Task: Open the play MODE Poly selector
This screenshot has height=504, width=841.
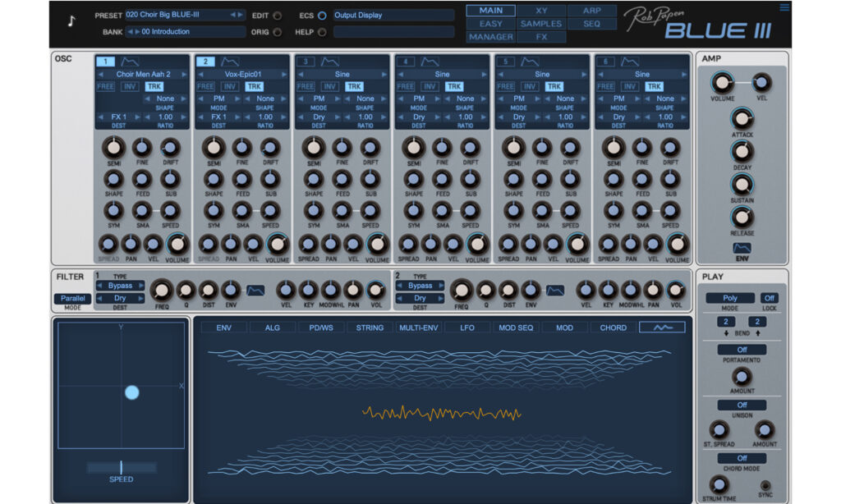Action: point(730,298)
